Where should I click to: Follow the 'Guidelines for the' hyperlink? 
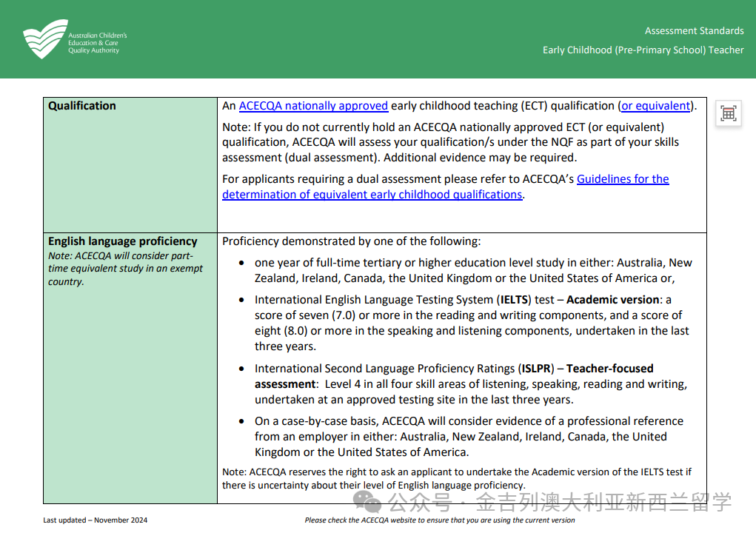point(623,179)
